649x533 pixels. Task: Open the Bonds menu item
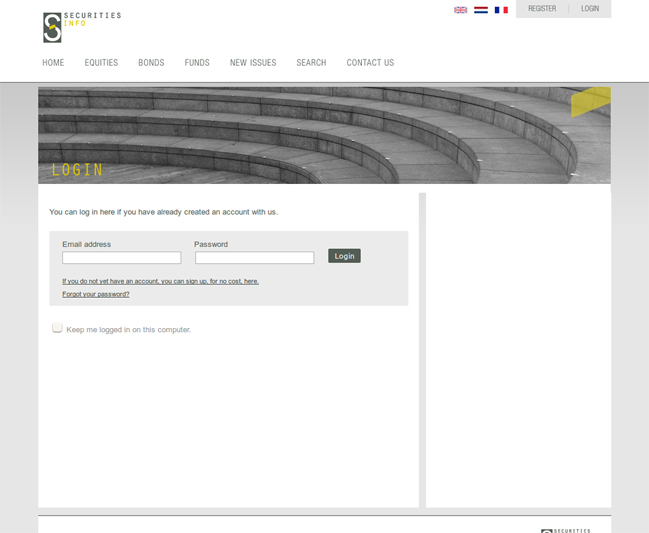(x=151, y=62)
